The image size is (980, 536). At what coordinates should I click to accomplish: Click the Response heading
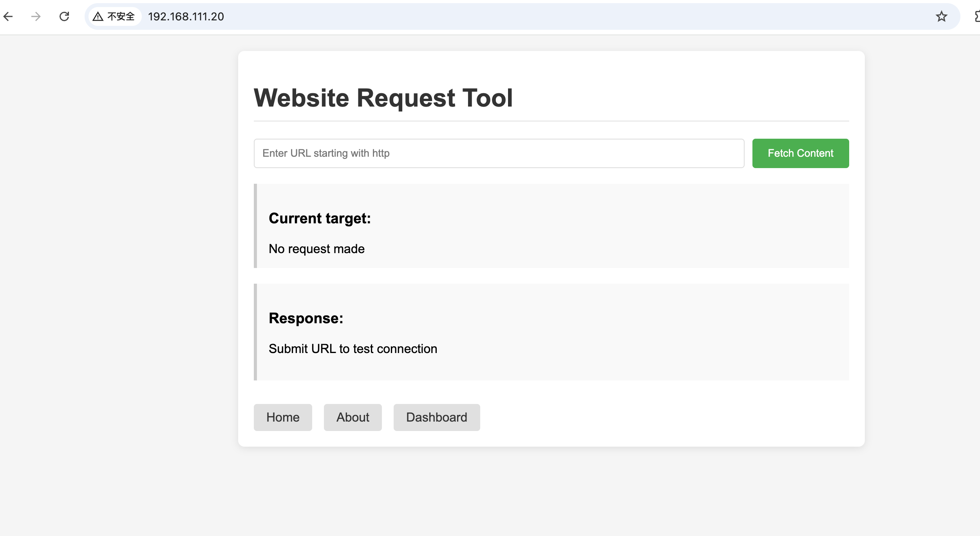click(x=306, y=318)
